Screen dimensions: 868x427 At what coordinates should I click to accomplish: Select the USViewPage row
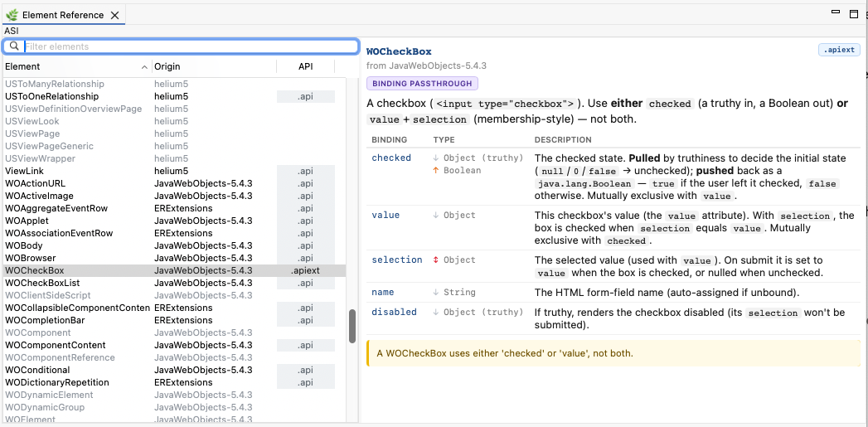coord(174,133)
